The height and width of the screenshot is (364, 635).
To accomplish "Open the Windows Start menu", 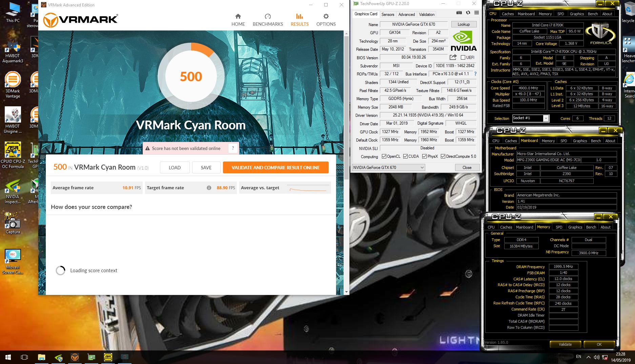I will click(8, 357).
